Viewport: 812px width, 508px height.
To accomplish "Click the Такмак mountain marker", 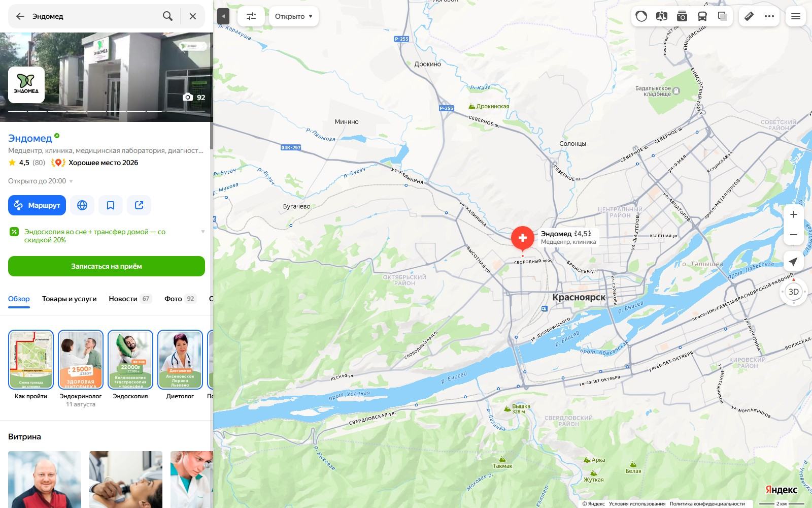I will pyautogui.click(x=502, y=463).
